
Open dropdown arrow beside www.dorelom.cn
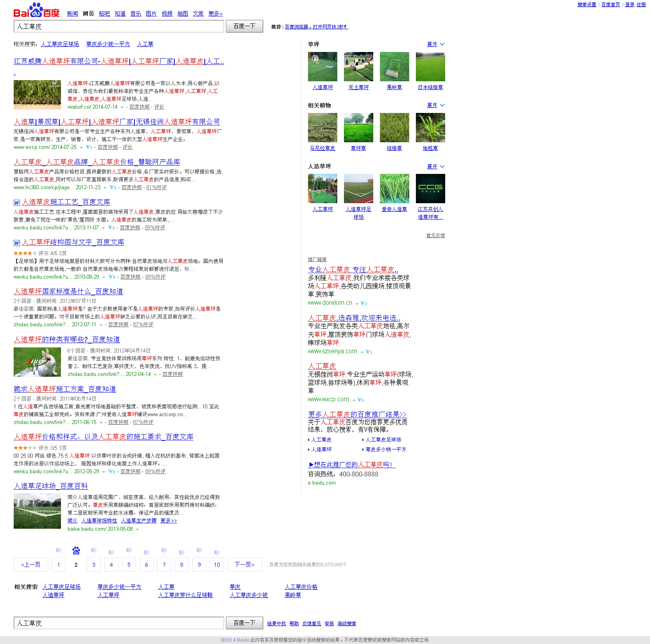click(x=357, y=304)
